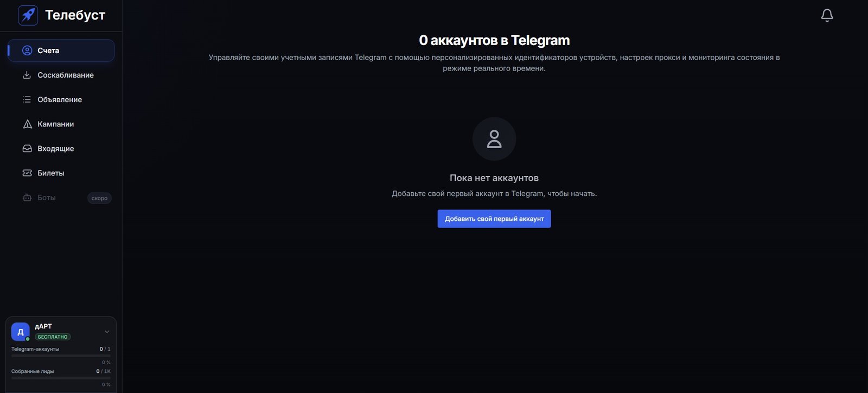Screen dimensions: 868x393
Task: Click the blue Д profile avatar
Action: coord(21,332)
